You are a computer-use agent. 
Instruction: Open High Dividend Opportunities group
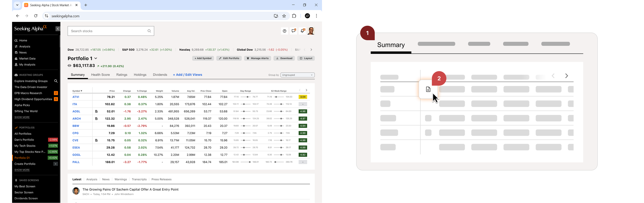click(x=33, y=99)
